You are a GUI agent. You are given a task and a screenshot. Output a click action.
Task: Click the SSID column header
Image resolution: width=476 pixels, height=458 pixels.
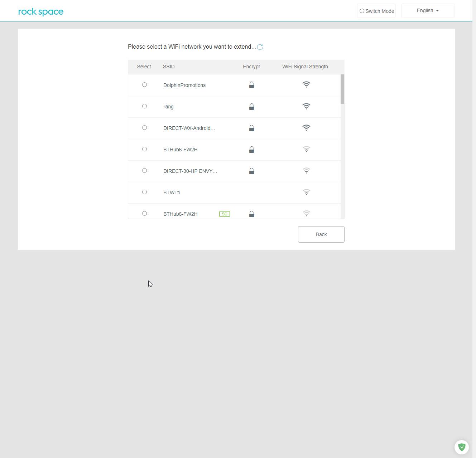click(x=169, y=67)
